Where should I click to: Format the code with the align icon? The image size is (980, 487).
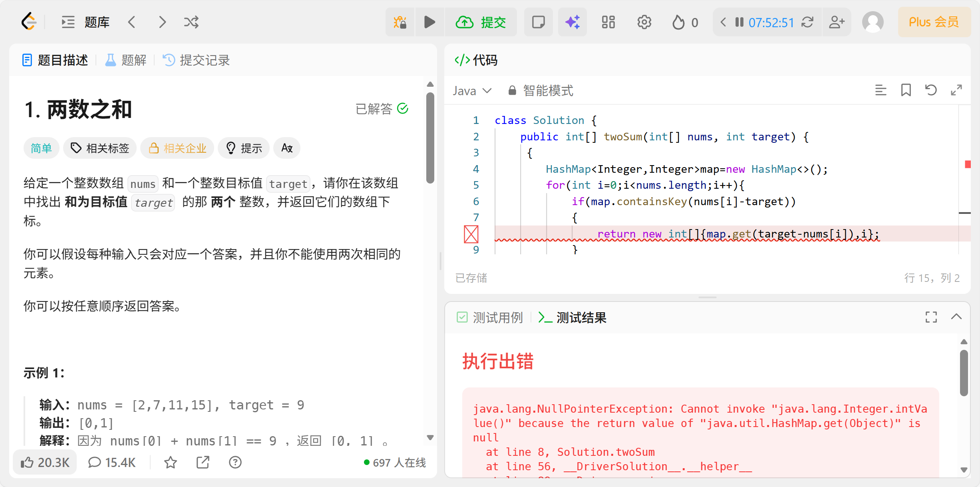[x=881, y=90]
